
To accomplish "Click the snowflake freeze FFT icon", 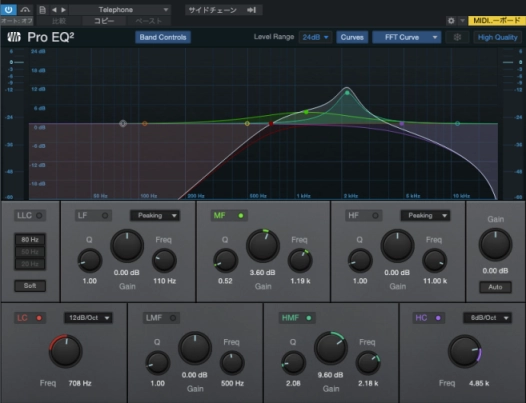I will 457,37.
